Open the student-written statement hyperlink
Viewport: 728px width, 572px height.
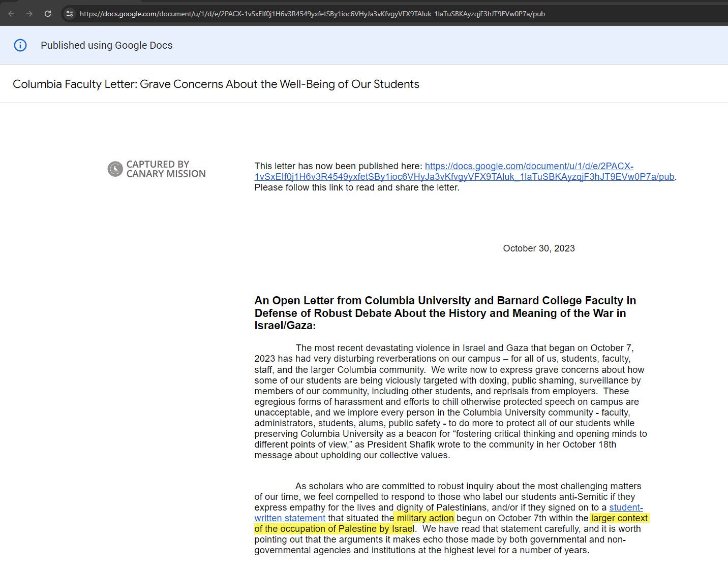(x=289, y=518)
